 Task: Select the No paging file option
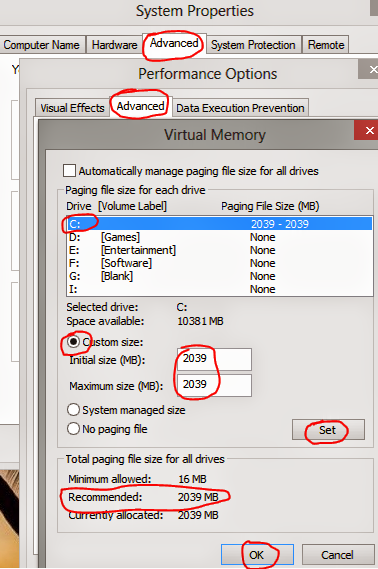[73, 429]
